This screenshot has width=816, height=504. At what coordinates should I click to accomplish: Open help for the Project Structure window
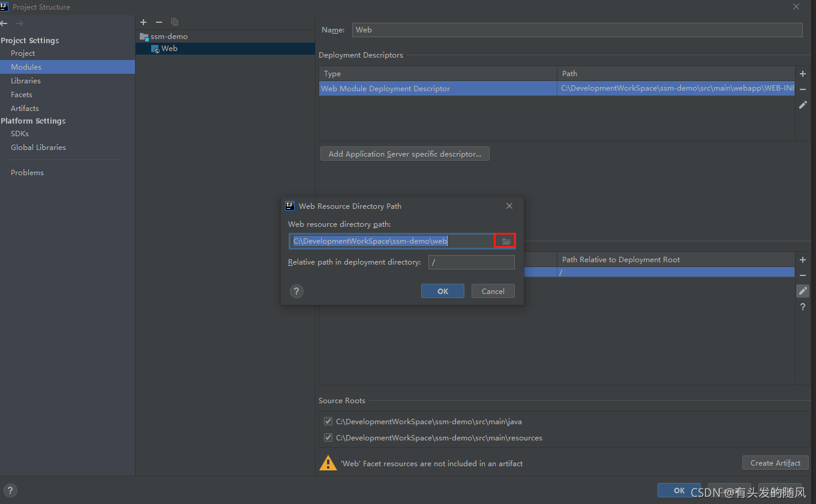point(10,490)
